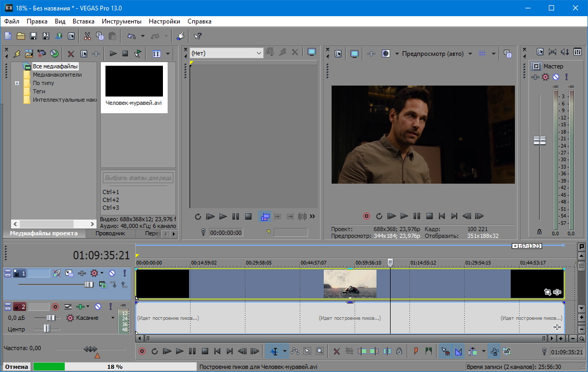Open the Инструменты menu
Viewport: 588px width, 372px height.
click(x=121, y=21)
